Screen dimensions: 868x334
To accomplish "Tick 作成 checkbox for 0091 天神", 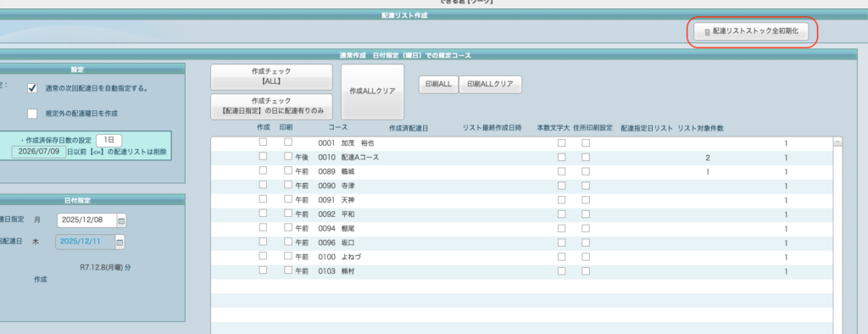I will (x=263, y=199).
